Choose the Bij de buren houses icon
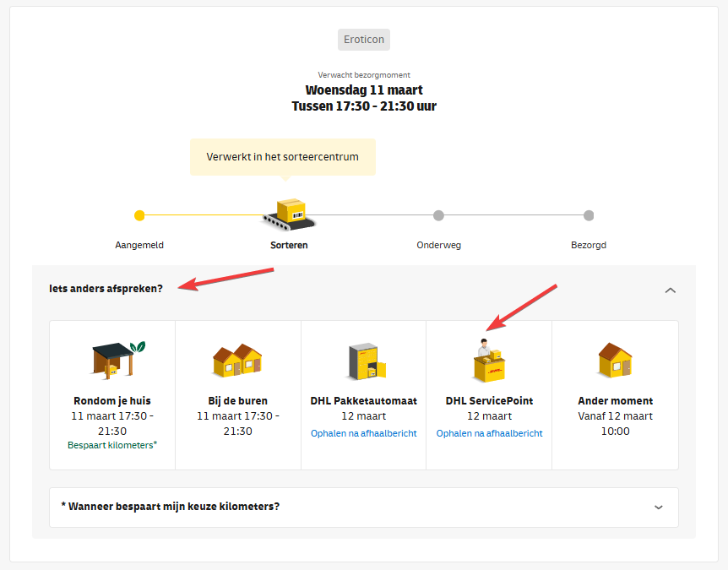 237,361
